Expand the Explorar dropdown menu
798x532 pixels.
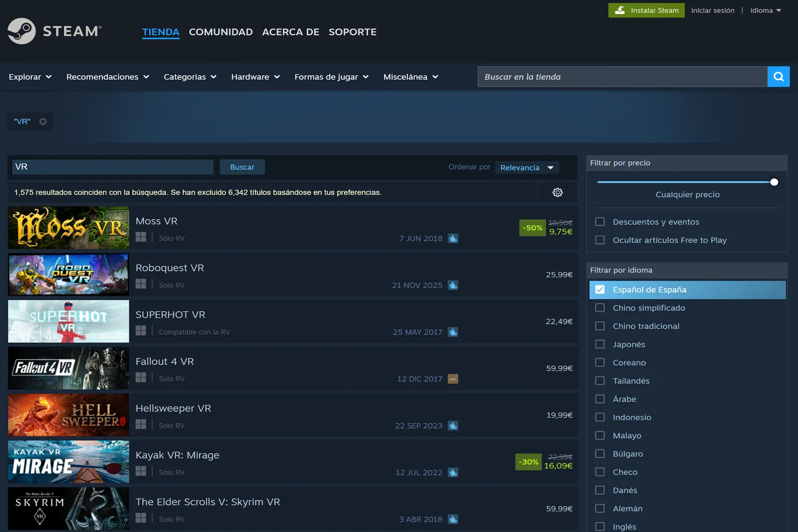[30, 77]
